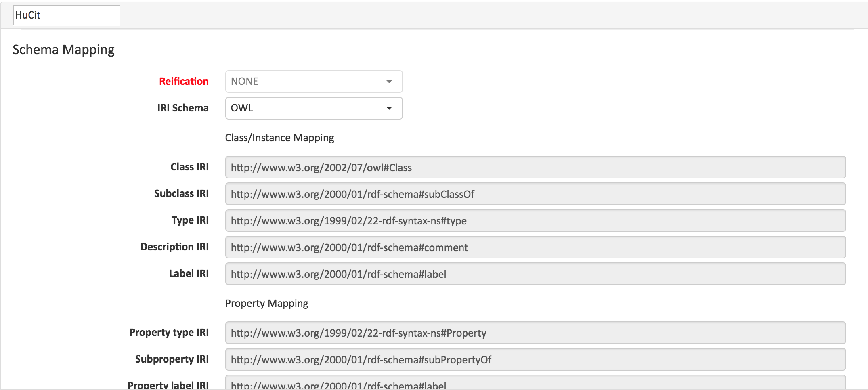Image resolution: width=868 pixels, height=390 pixels.
Task: Open the IRI Schema dropdown
Action: pyautogui.click(x=313, y=108)
